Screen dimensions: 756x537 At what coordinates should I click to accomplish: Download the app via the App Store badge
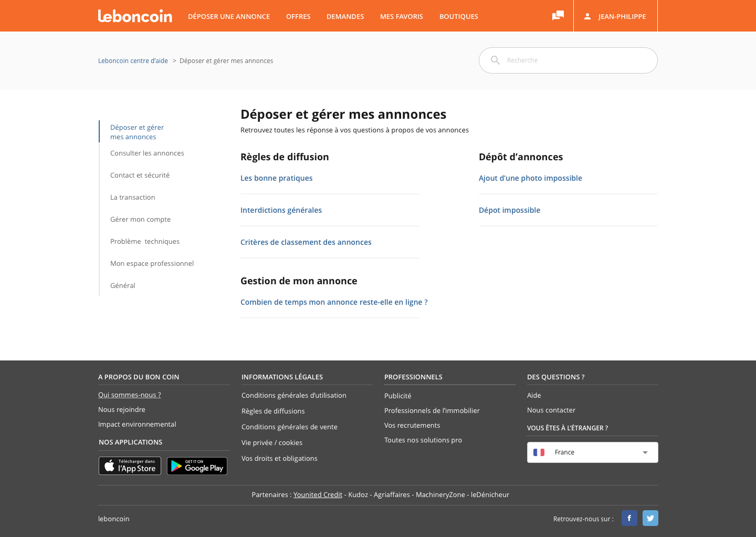(130, 466)
